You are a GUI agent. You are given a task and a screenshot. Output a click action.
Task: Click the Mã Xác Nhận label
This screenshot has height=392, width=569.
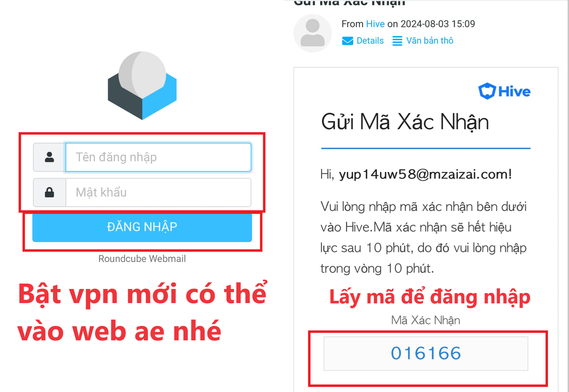(x=426, y=320)
